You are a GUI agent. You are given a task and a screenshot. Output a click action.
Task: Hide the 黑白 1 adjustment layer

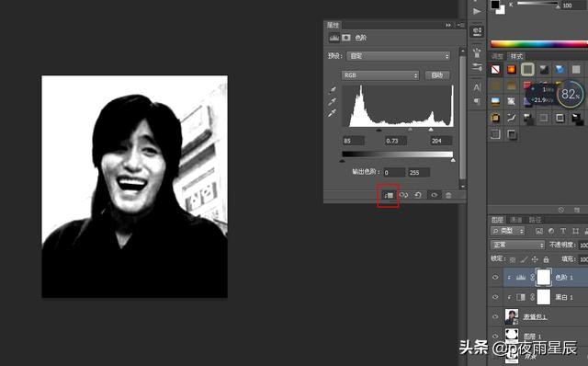[x=495, y=297]
